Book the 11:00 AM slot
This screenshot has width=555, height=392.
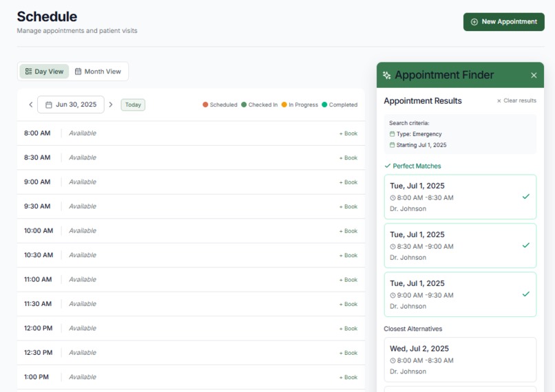pos(348,280)
